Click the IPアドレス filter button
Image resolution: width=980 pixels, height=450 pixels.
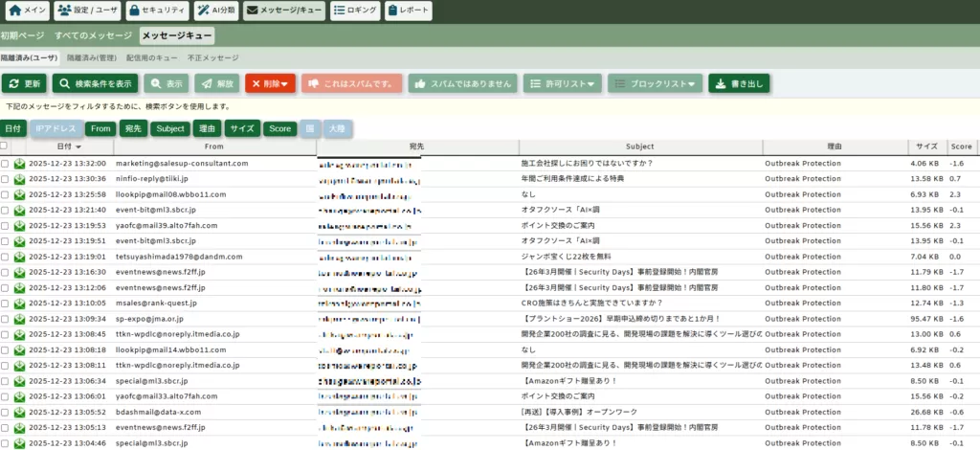[56, 128]
